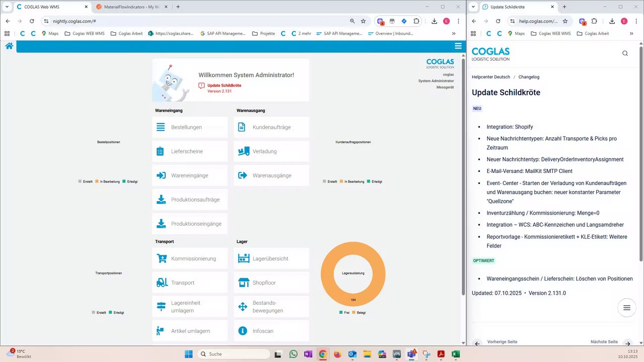Screen dimensions: 644x362
Task: Toggle Erstellt legend in the Bestellpositionen chart
Action: pyautogui.click(x=85, y=181)
